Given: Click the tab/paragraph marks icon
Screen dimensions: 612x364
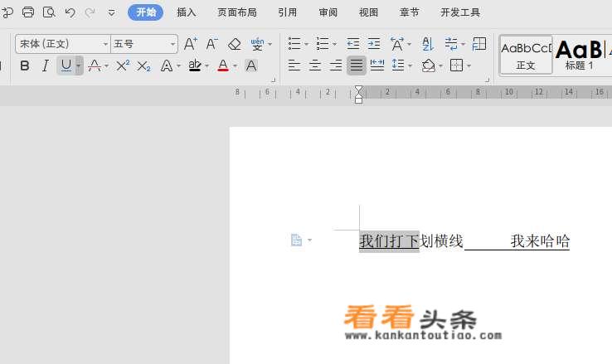Looking at the screenshot, I should [451, 44].
